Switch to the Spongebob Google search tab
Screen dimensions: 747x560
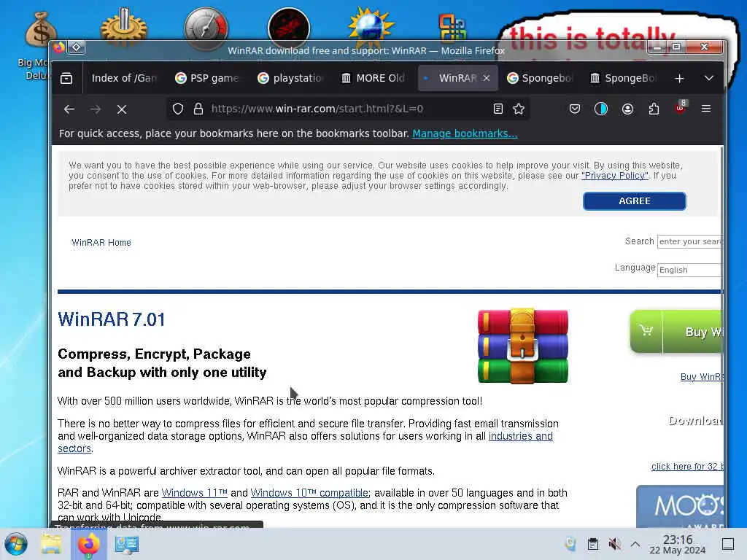click(x=540, y=78)
